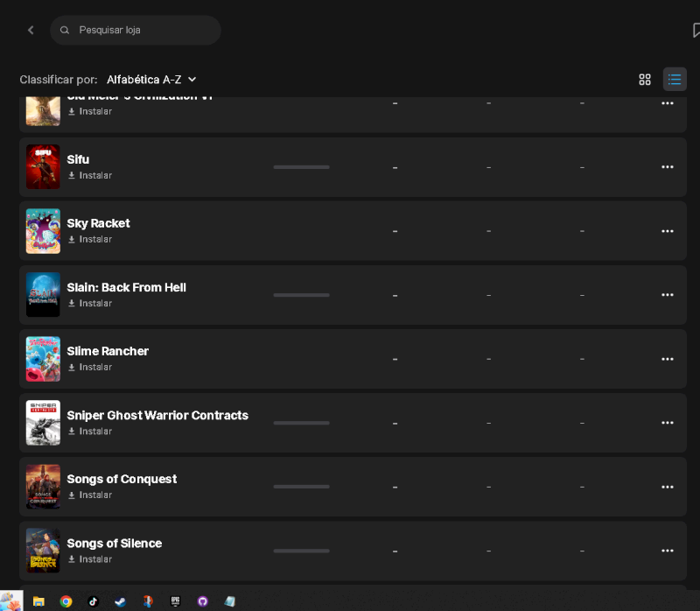Install Songs of Silence

[x=90, y=559]
